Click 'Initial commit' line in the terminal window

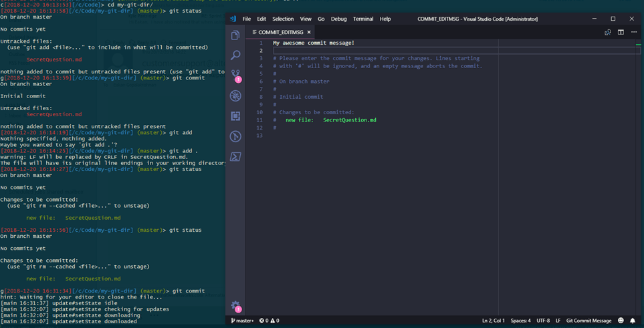23,96
